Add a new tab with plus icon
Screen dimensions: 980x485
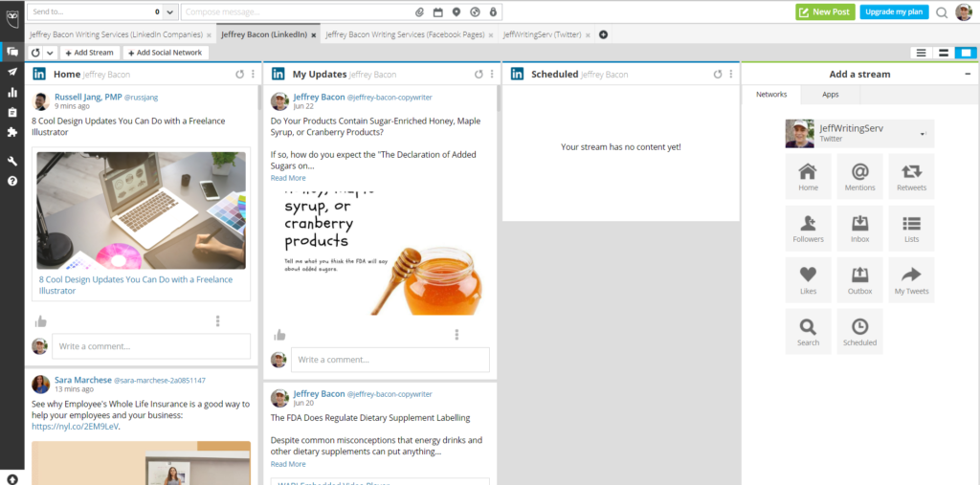pos(603,35)
